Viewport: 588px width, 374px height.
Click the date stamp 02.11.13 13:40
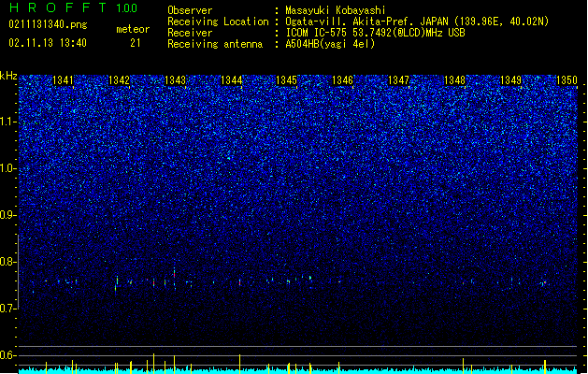48,43
